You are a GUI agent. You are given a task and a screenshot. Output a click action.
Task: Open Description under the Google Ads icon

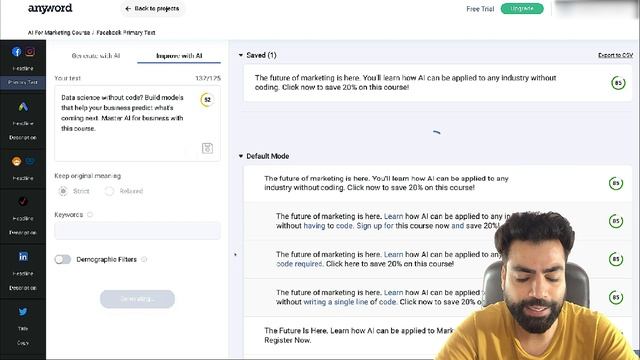pos(23,138)
